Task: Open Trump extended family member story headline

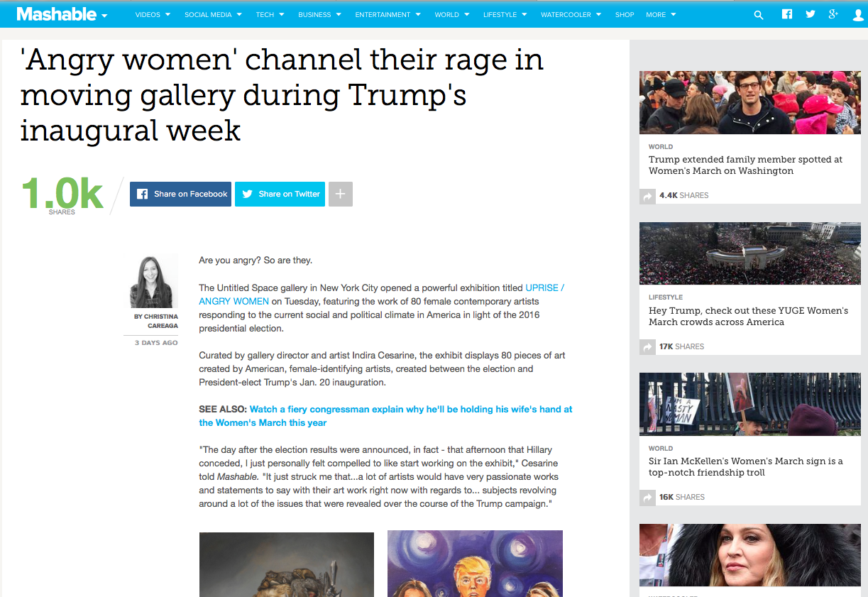Action: click(x=745, y=165)
